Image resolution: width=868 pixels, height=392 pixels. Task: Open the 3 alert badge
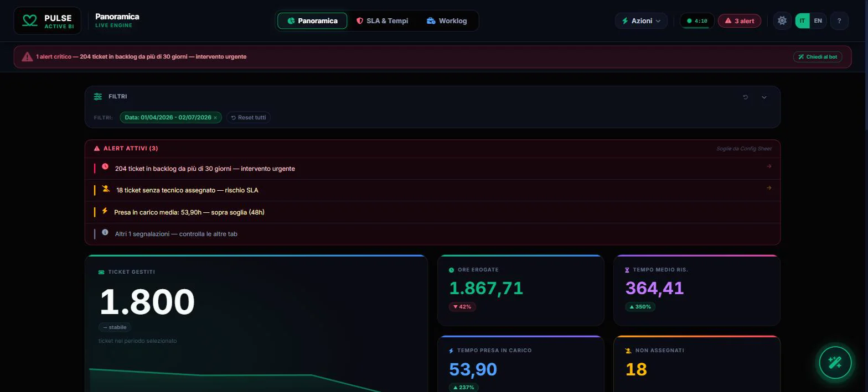click(740, 21)
